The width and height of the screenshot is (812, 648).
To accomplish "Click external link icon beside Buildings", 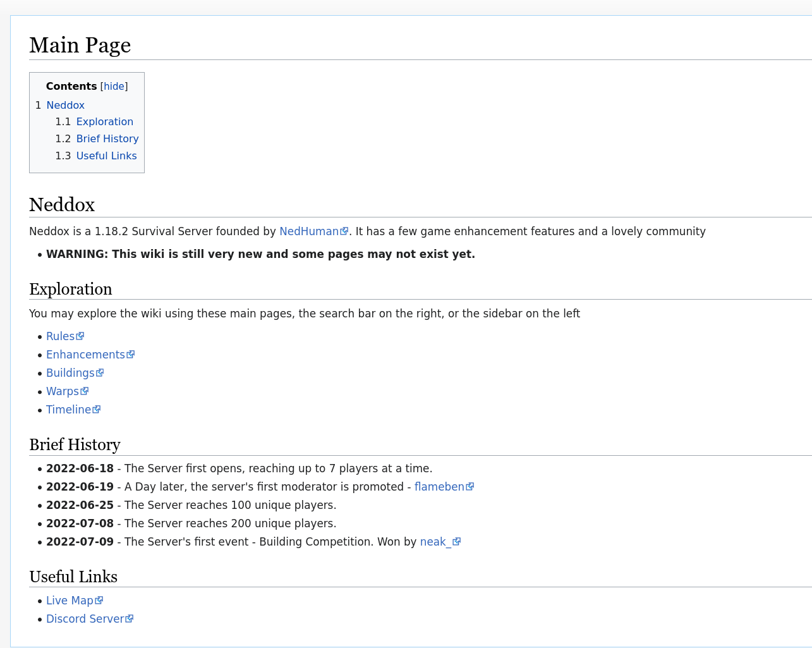I will click(x=100, y=373).
